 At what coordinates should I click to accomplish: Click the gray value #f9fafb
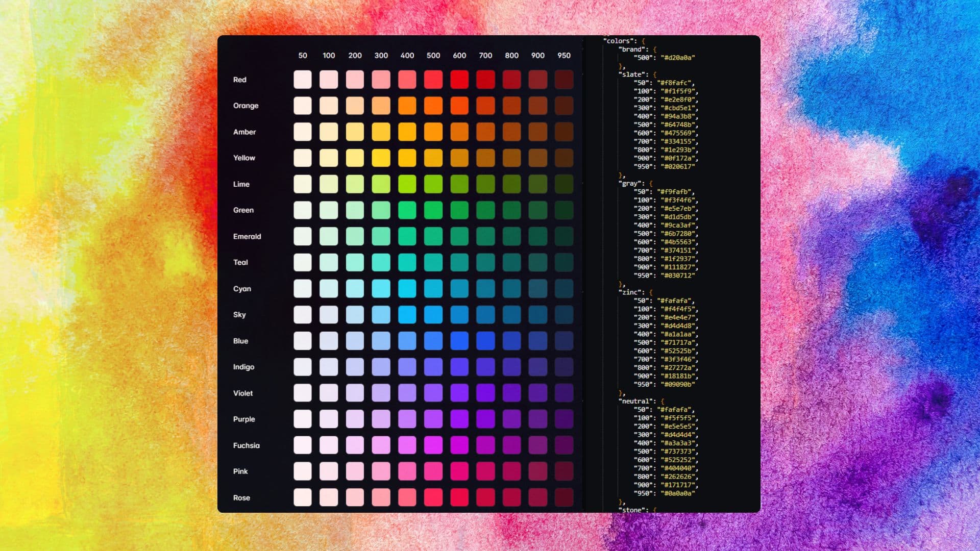(674, 192)
